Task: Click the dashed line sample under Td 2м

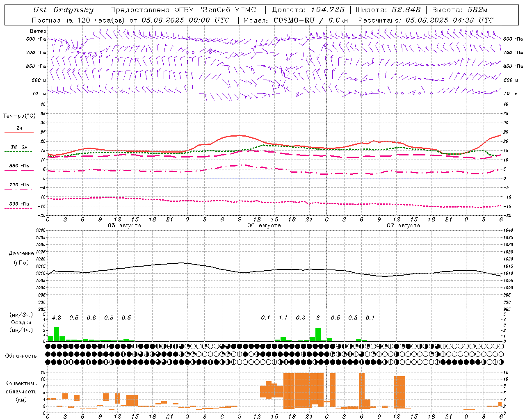Action: tap(18, 152)
